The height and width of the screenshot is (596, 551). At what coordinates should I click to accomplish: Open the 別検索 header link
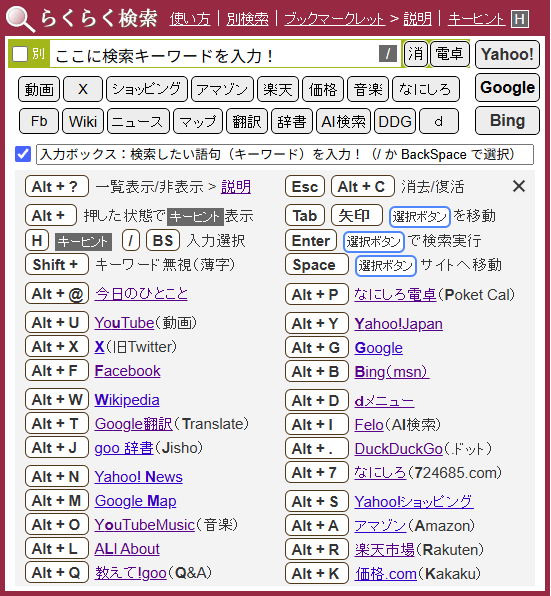247,19
